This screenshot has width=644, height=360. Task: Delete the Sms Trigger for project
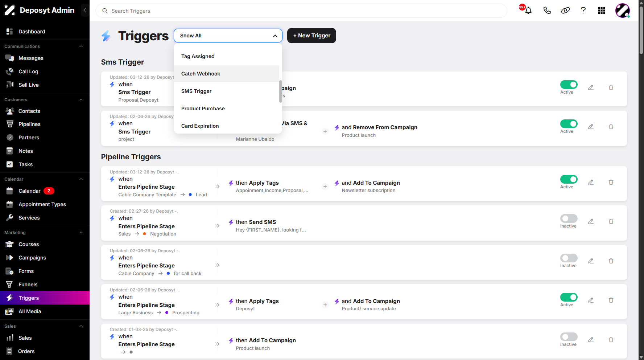pyautogui.click(x=611, y=127)
